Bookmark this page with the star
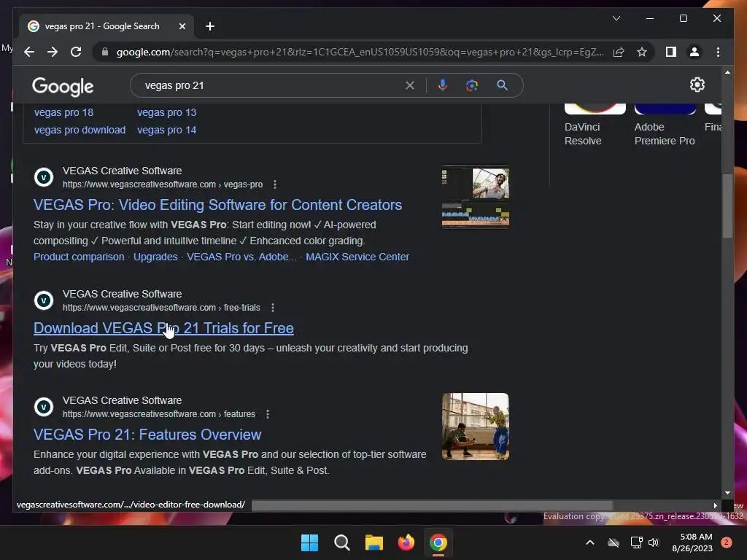747x560 pixels. point(642,52)
